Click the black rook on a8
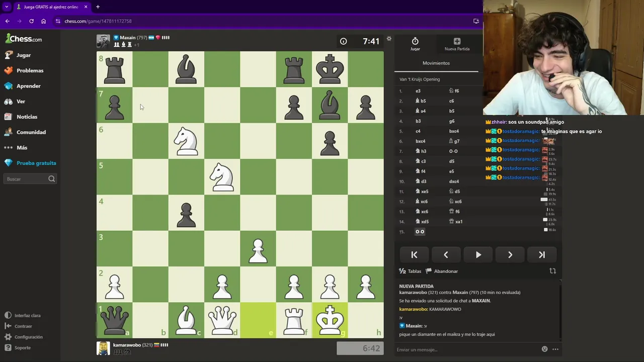644x362 pixels. tap(114, 69)
